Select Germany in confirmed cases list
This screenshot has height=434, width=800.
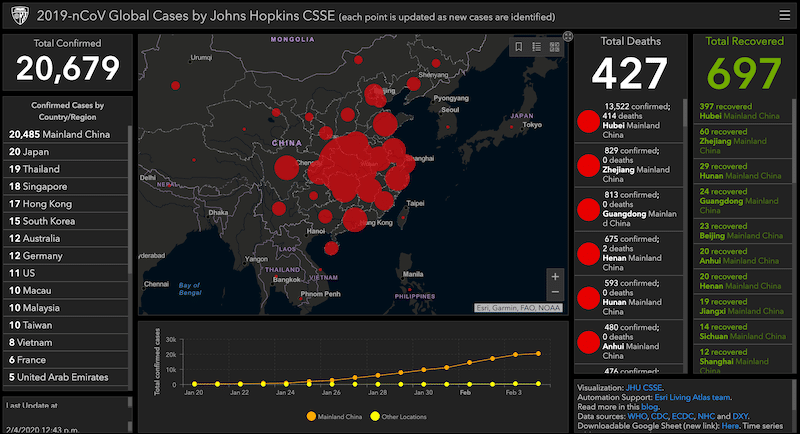click(66, 256)
